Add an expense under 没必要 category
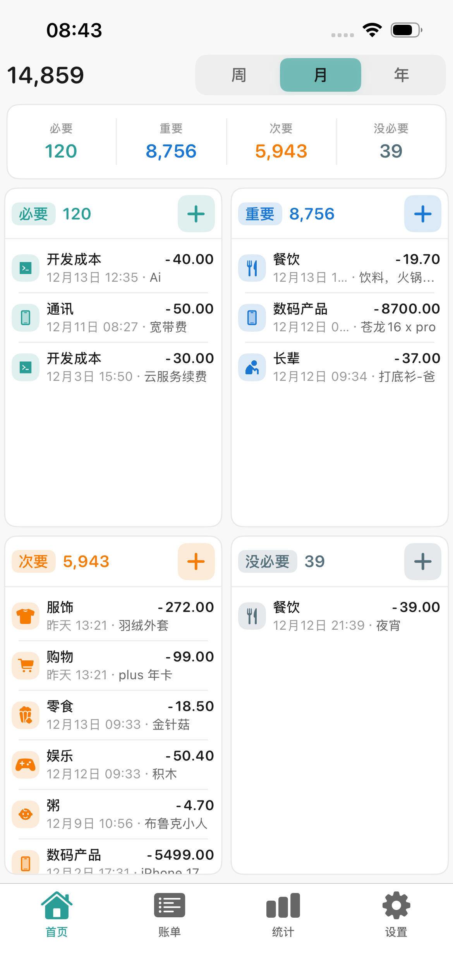Image resolution: width=453 pixels, height=980 pixels. click(422, 562)
